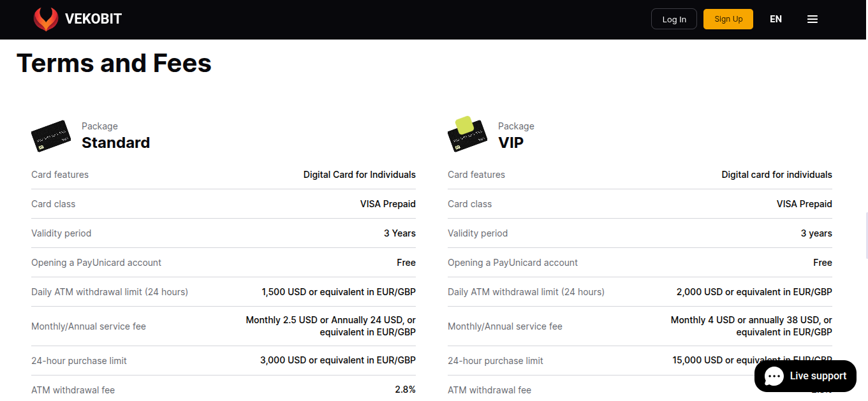
Task: Click the Standard 24-hour purchase limit row
Action: (x=223, y=361)
